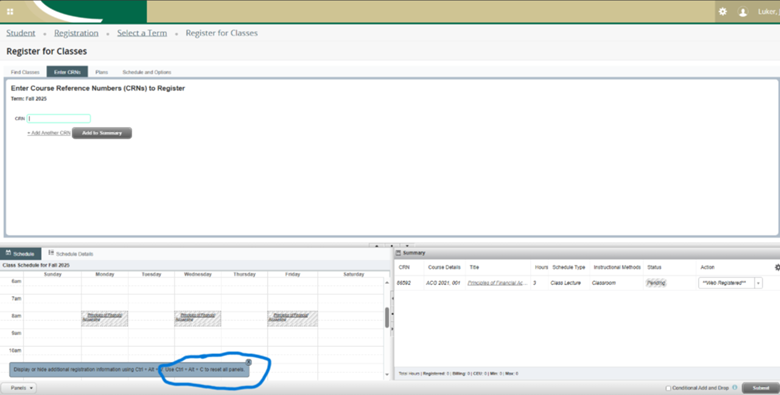Click the Conditional Add and Drop info icon
The width and height of the screenshot is (780, 395).
tap(735, 388)
